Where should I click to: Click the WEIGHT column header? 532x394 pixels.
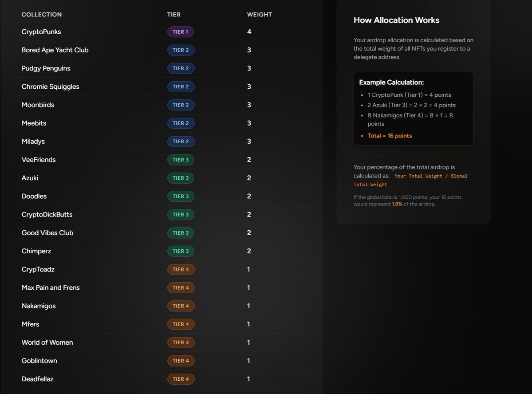pos(260,15)
